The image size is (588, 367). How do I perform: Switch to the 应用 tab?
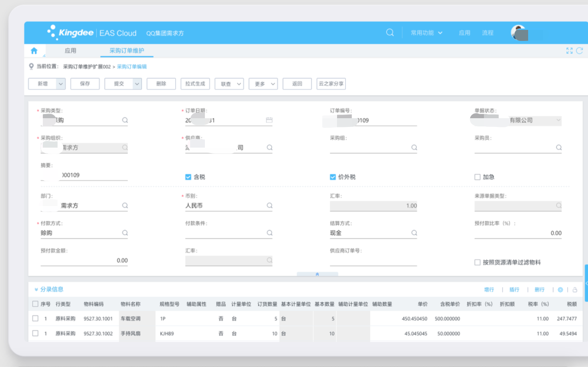[x=70, y=51]
